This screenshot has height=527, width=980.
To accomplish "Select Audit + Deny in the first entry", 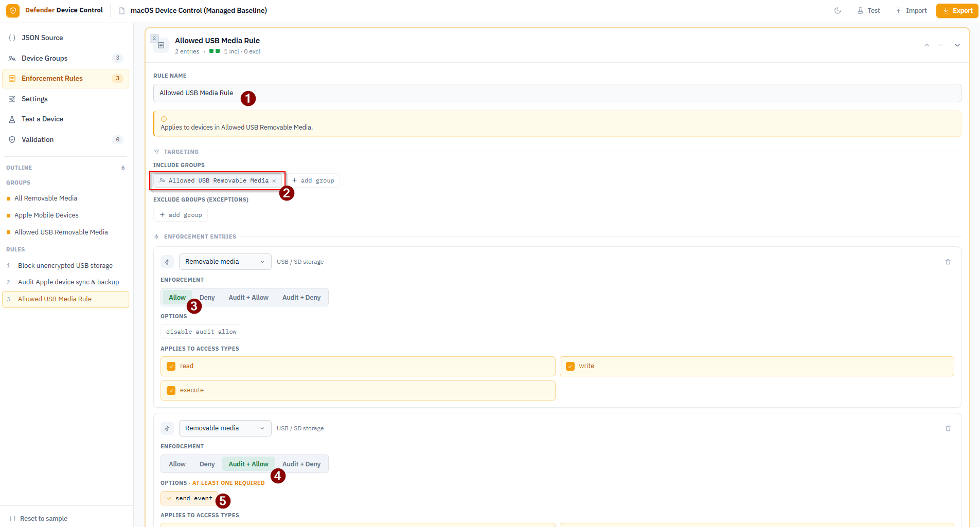I will 301,298.
